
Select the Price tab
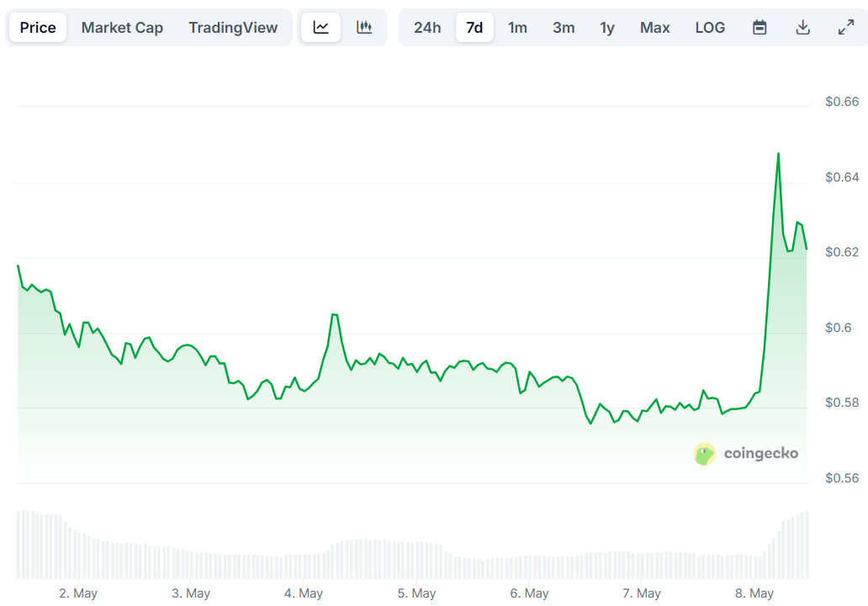(37, 27)
